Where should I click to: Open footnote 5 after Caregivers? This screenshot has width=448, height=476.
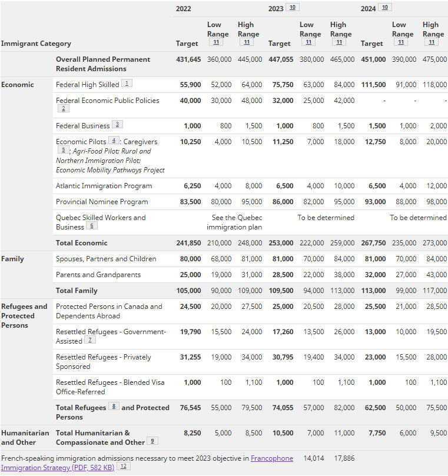click(x=64, y=149)
